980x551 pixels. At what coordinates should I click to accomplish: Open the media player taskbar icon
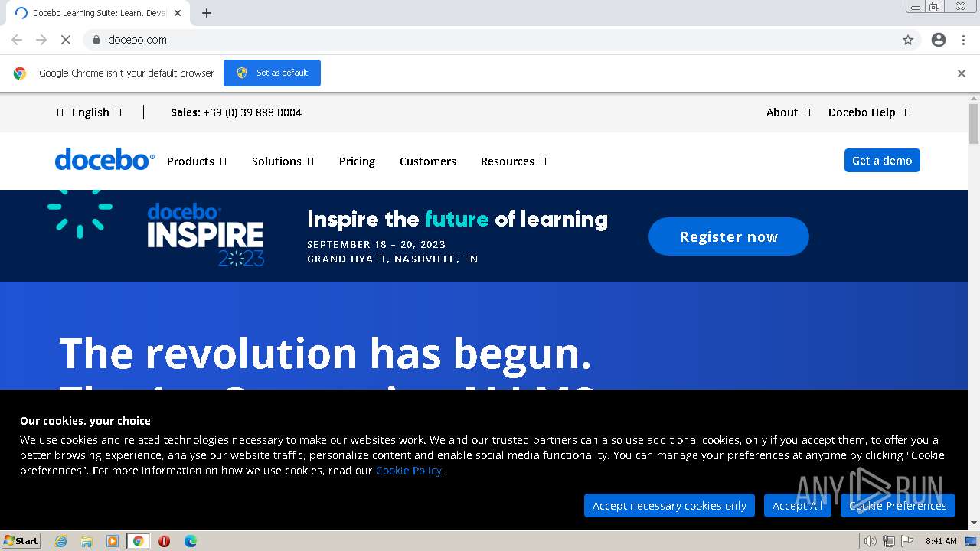113,541
